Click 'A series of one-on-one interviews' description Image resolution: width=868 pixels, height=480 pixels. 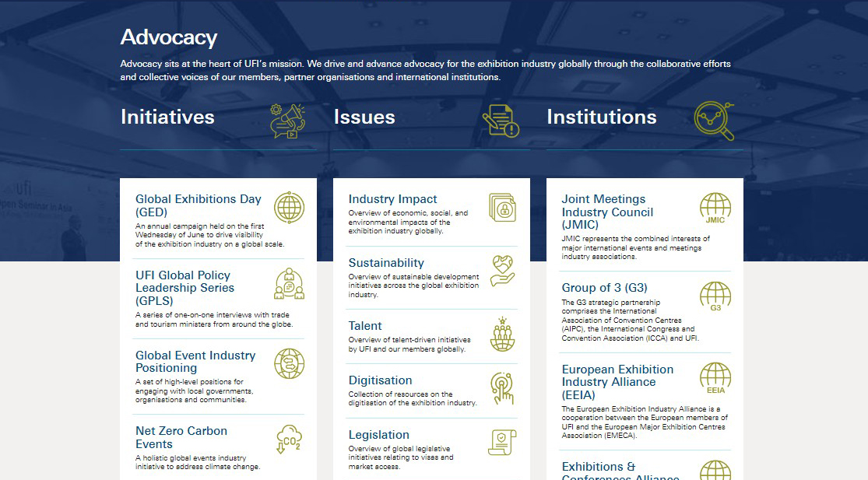pos(213,320)
